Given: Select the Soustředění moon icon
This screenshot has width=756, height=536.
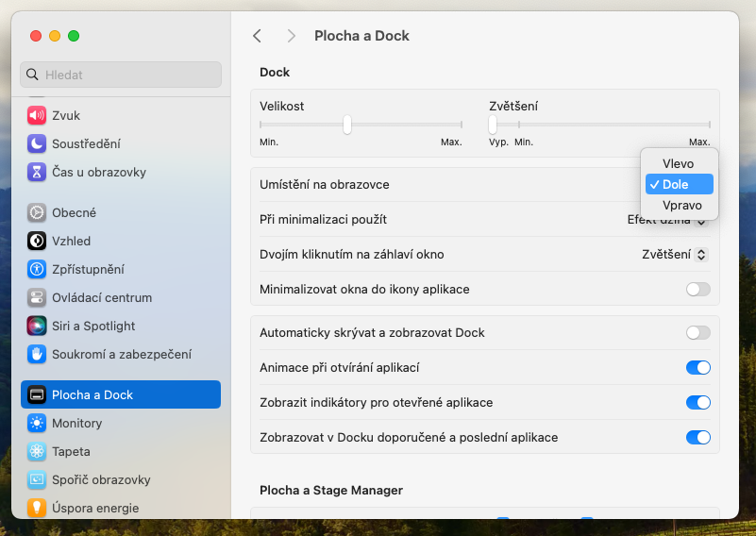Looking at the screenshot, I should (37, 143).
